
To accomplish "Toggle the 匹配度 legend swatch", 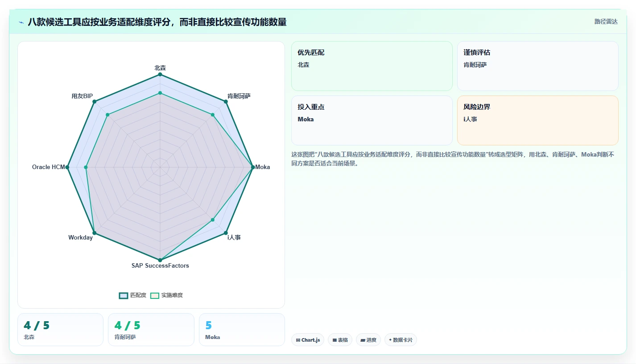I will click(124, 295).
